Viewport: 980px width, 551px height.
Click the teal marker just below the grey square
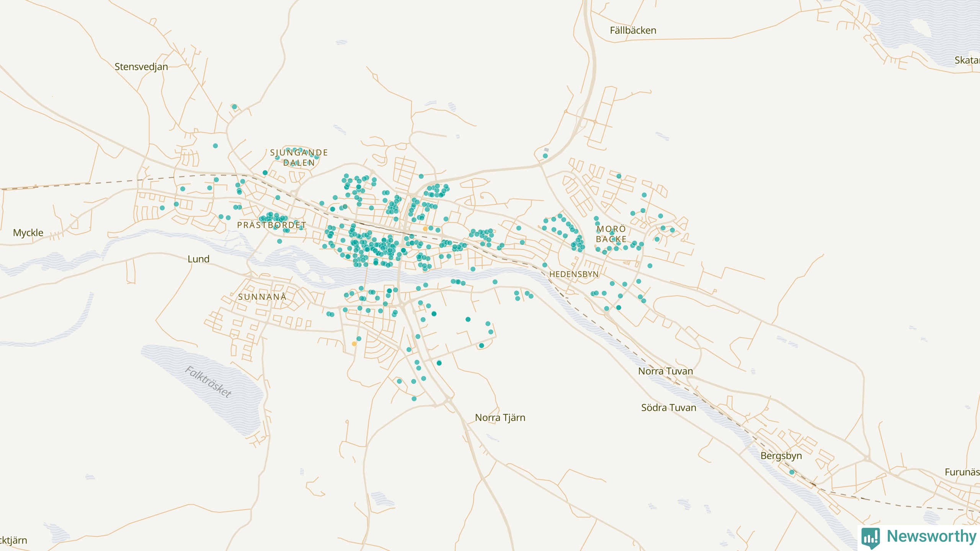(x=545, y=156)
